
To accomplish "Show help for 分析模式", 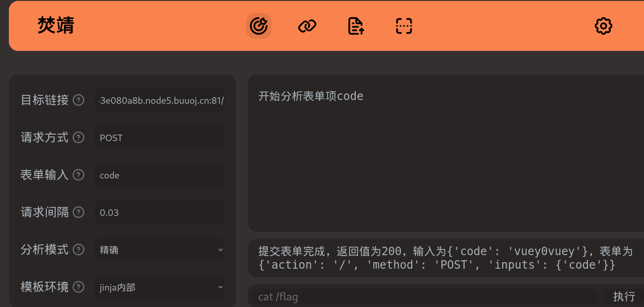I will click(x=79, y=250).
